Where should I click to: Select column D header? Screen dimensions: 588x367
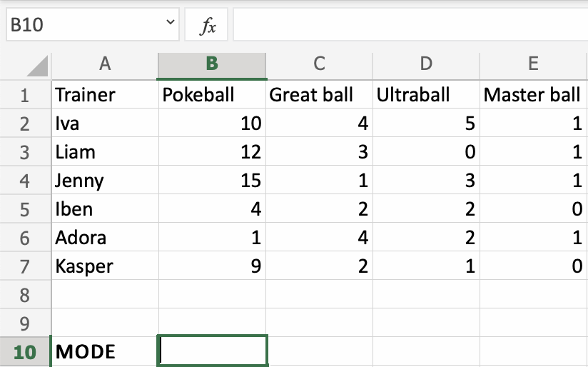(426, 64)
